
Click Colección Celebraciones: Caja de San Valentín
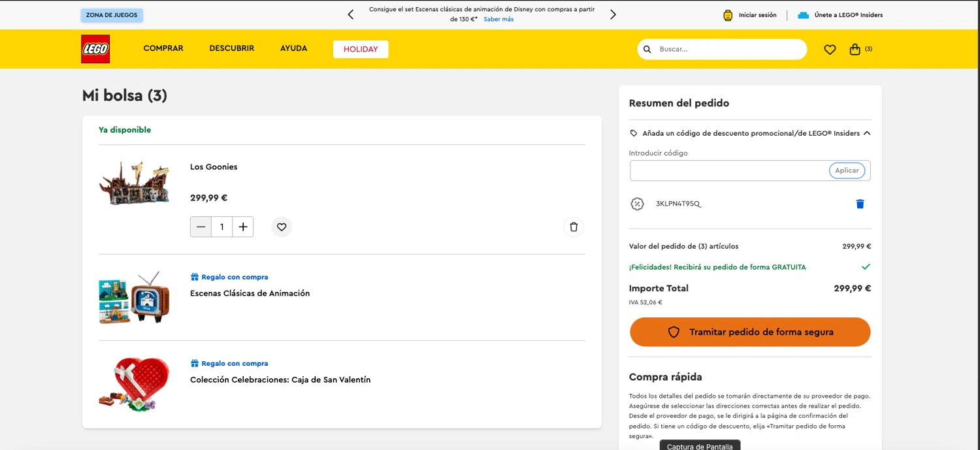[280, 380]
